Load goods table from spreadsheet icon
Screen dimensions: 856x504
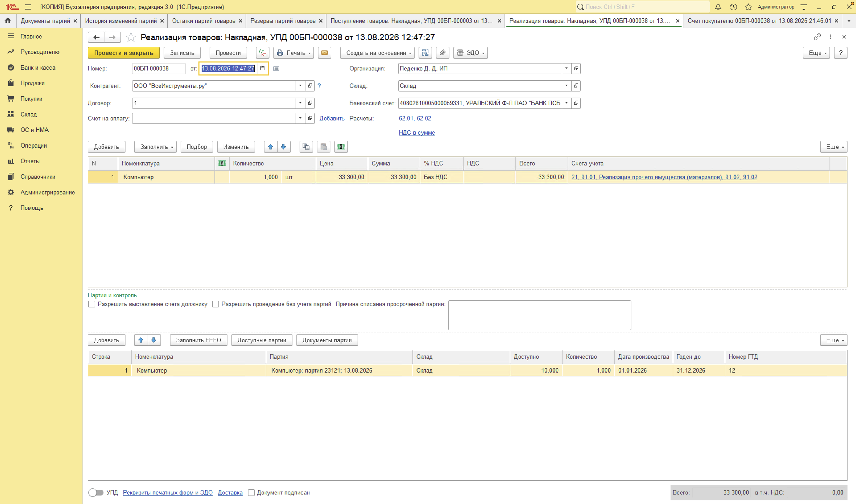[341, 147]
